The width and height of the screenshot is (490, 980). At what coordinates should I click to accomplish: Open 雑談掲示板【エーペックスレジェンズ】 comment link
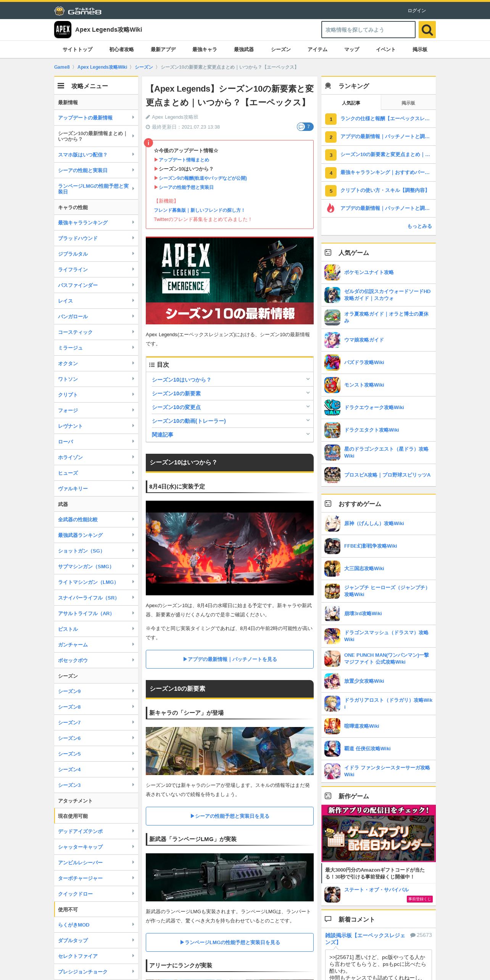click(365, 938)
